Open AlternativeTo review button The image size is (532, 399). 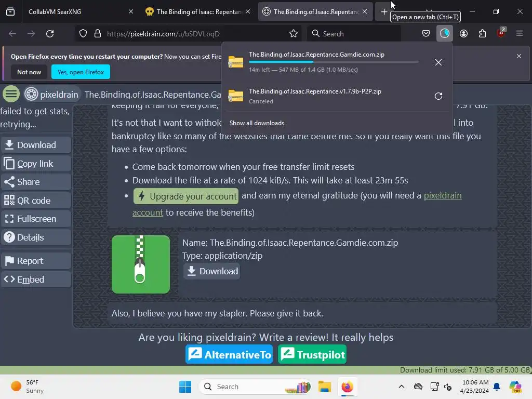coord(229,354)
